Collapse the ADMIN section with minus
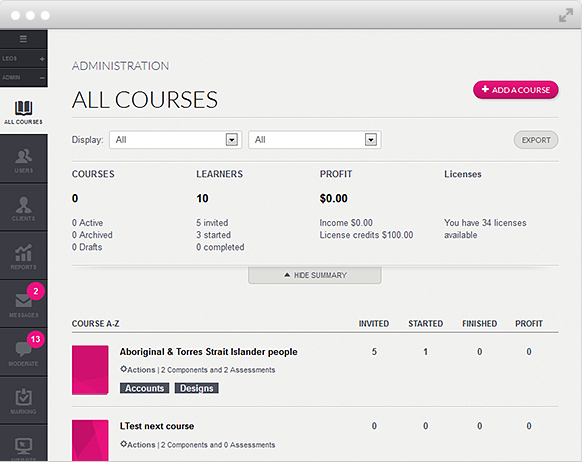The width and height of the screenshot is (582, 463). (42, 78)
